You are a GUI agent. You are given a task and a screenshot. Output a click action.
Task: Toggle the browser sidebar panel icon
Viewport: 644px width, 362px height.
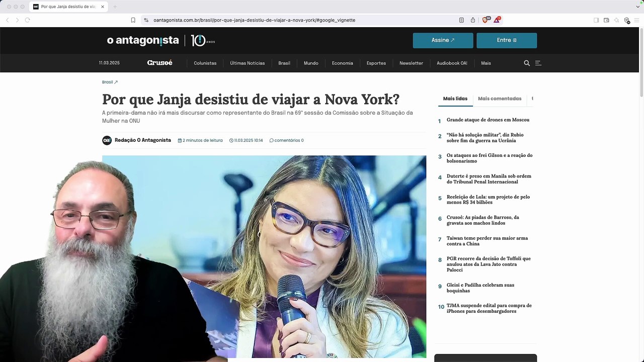(596, 20)
